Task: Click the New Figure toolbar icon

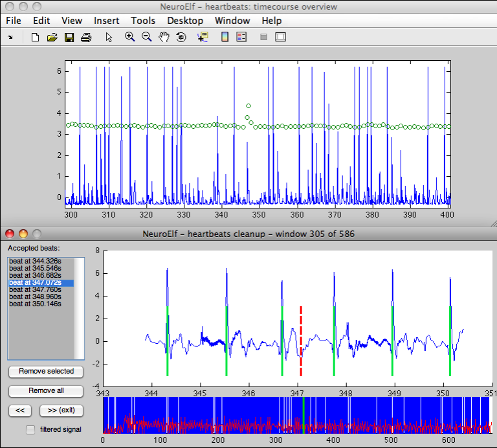Action: [36, 38]
